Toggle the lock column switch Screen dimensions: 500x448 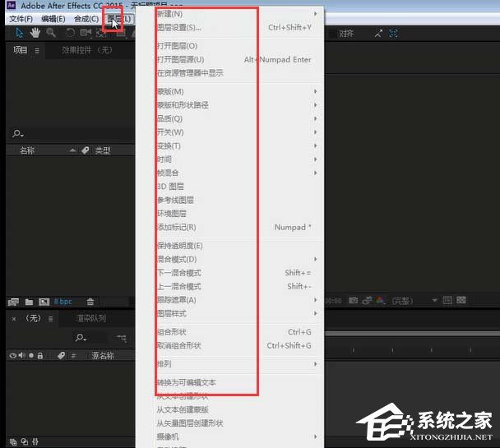pos(40,356)
